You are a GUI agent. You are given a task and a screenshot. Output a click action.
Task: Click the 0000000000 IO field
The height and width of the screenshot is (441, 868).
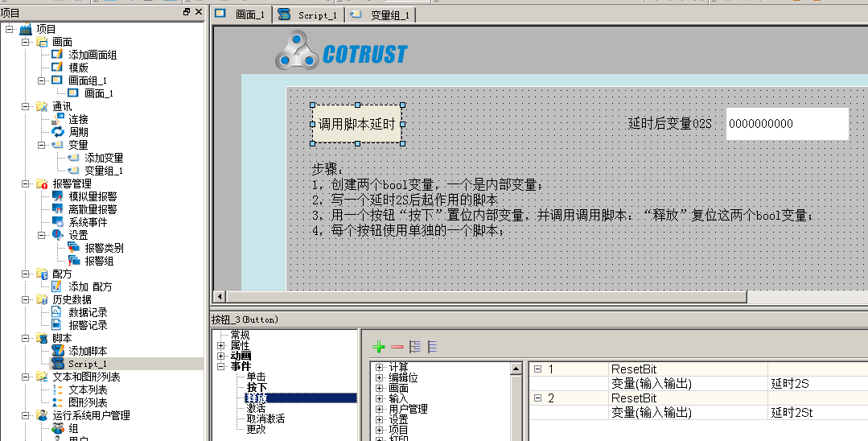click(788, 124)
